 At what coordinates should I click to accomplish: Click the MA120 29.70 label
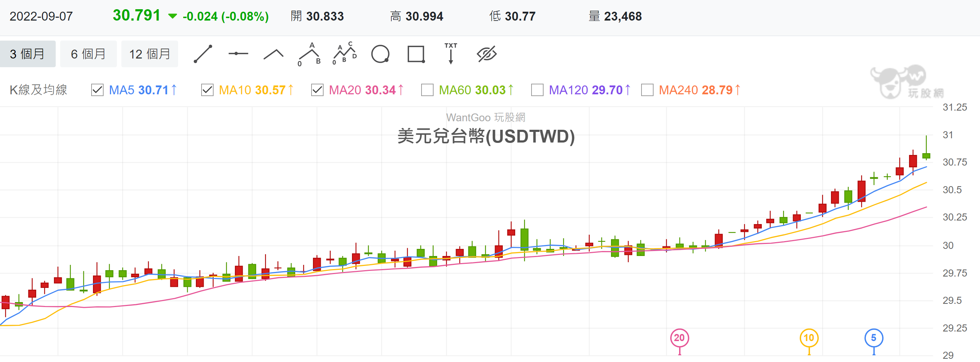(590, 90)
